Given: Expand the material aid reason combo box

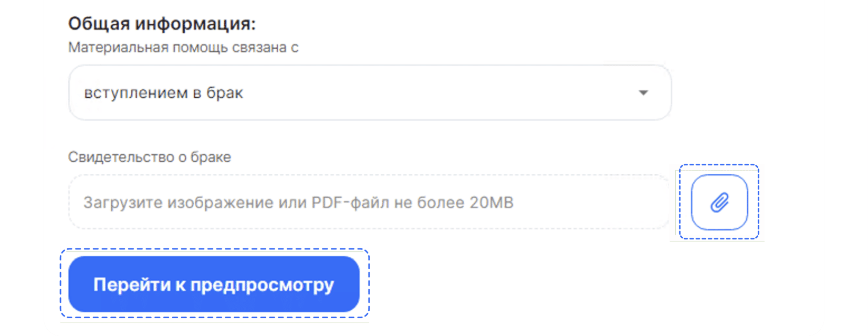Looking at the screenshot, I should point(370,92).
